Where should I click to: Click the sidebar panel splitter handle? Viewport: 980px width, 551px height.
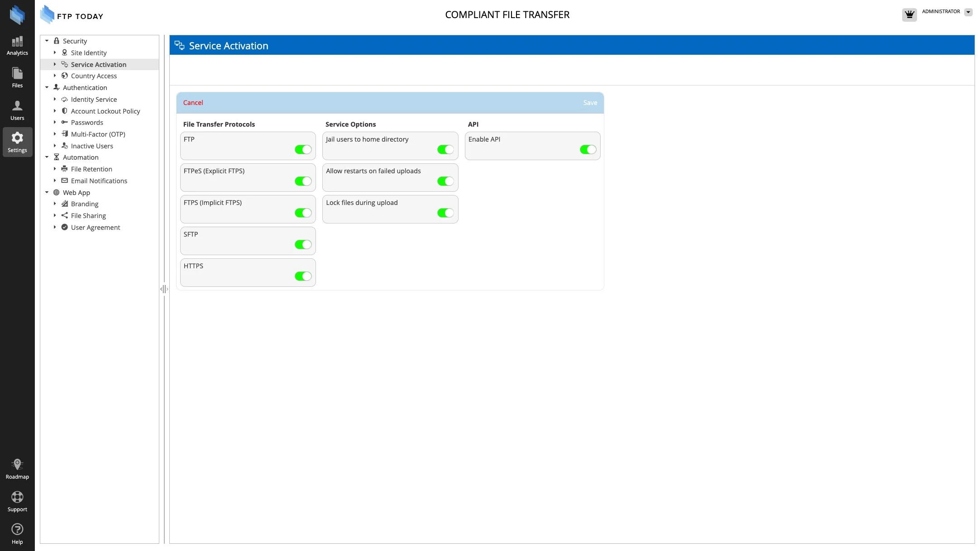(164, 289)
